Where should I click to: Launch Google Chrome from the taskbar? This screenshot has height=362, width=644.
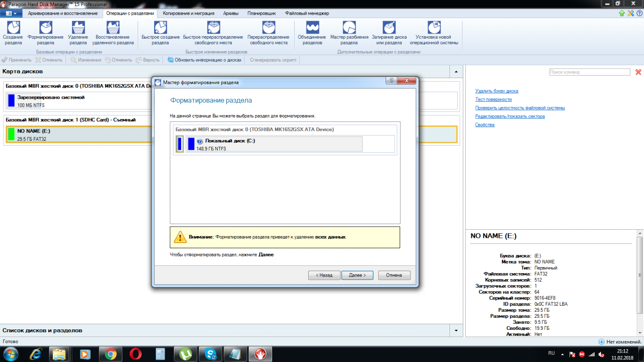pos(110,354)
